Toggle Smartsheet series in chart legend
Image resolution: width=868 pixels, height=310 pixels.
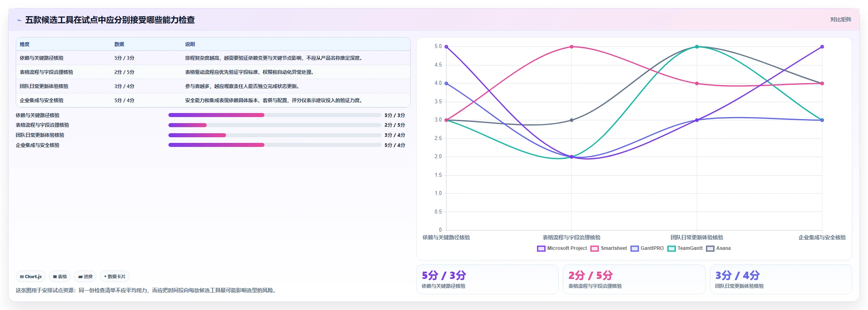tap(609, 248)
